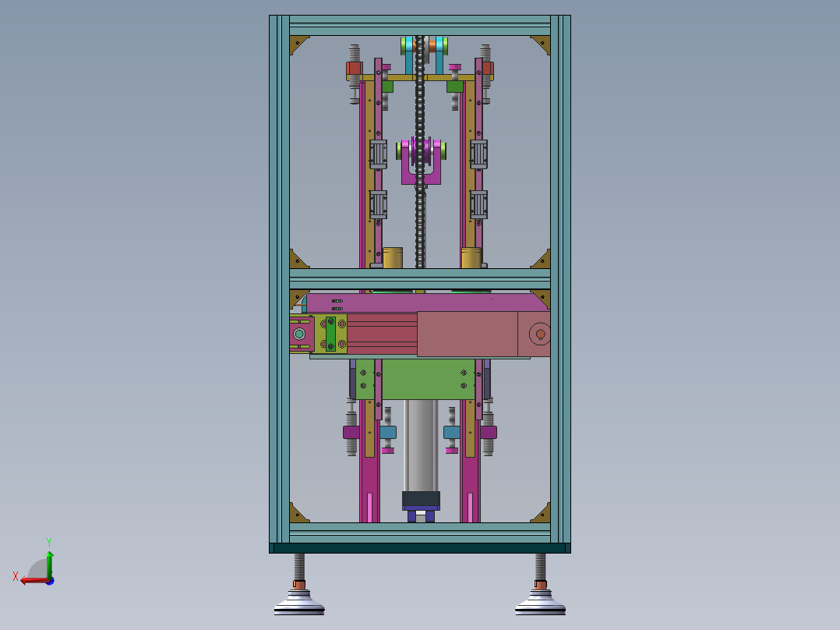Image resolution: width=840 pixels, height=630 pixels.
Task: Select the top-left red stop block
Action: (354, 69)
